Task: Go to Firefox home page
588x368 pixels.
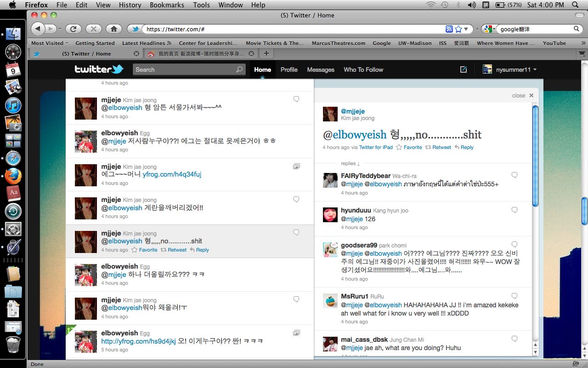Action: click(113, 29)
